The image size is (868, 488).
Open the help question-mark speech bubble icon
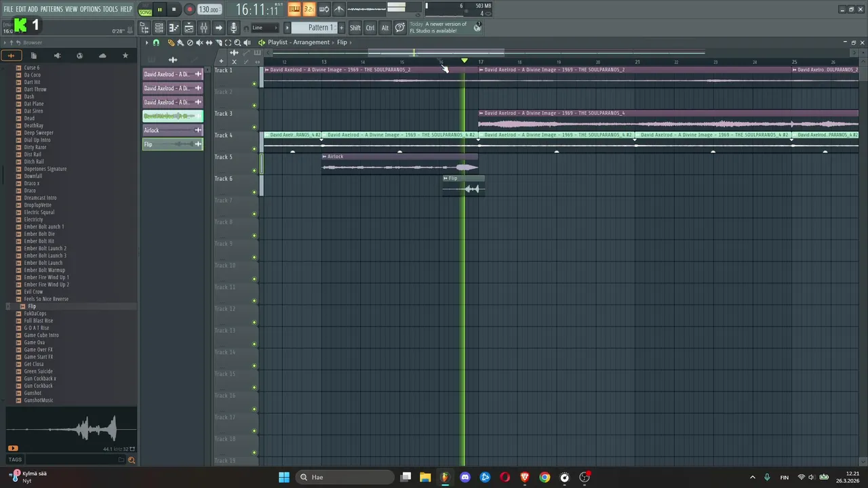point(399,28)
